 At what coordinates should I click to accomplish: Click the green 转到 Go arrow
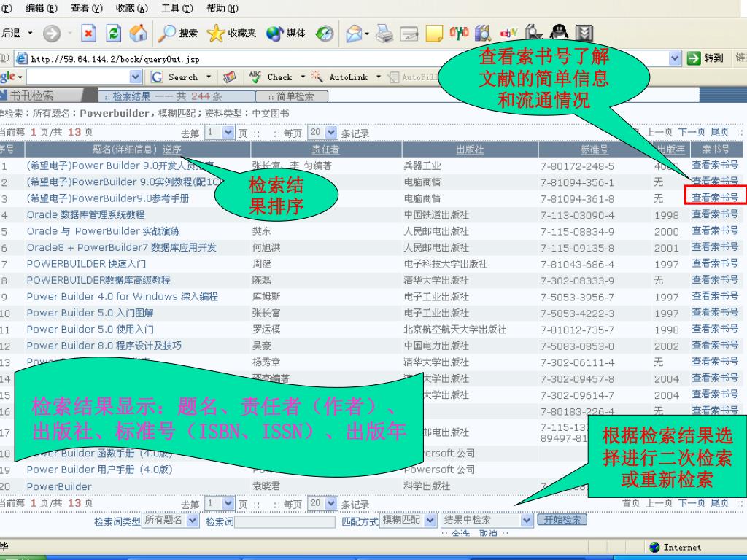pos(694,58)
